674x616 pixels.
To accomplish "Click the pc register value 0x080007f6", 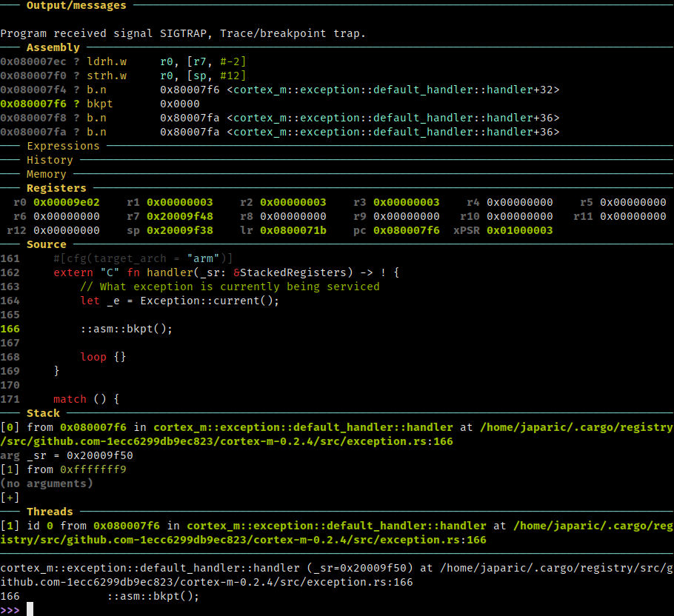I will click(406, 231).
